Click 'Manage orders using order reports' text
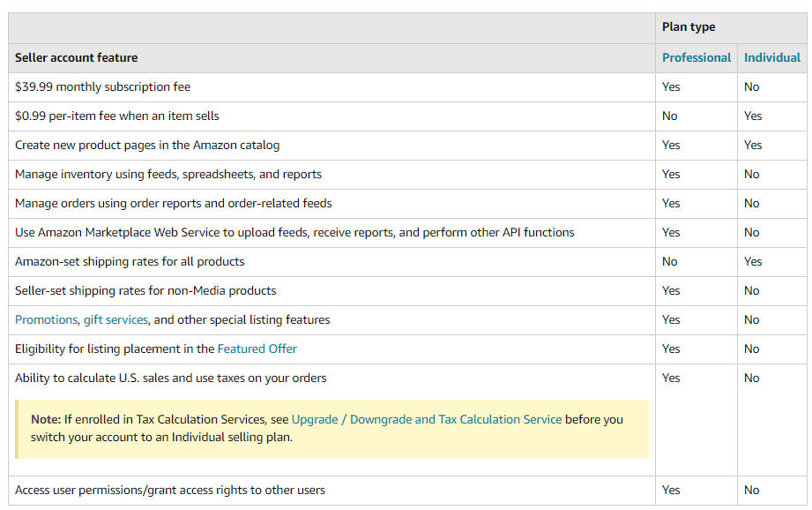Viewport: 812px width, 510px height. pos(173,203)
